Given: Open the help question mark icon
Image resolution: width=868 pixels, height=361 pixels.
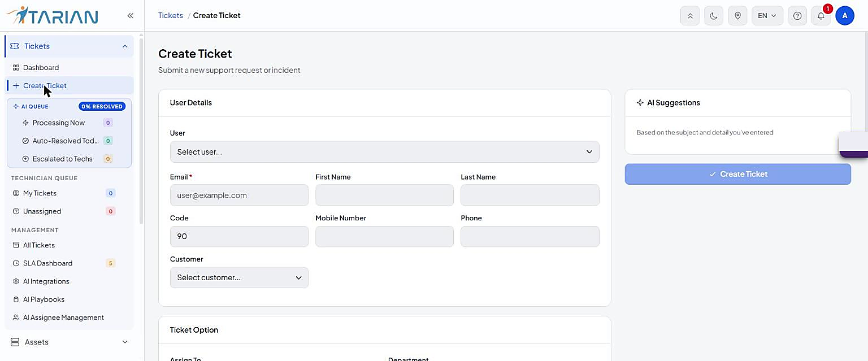Looking at the screenshot, I should [797, 16].
